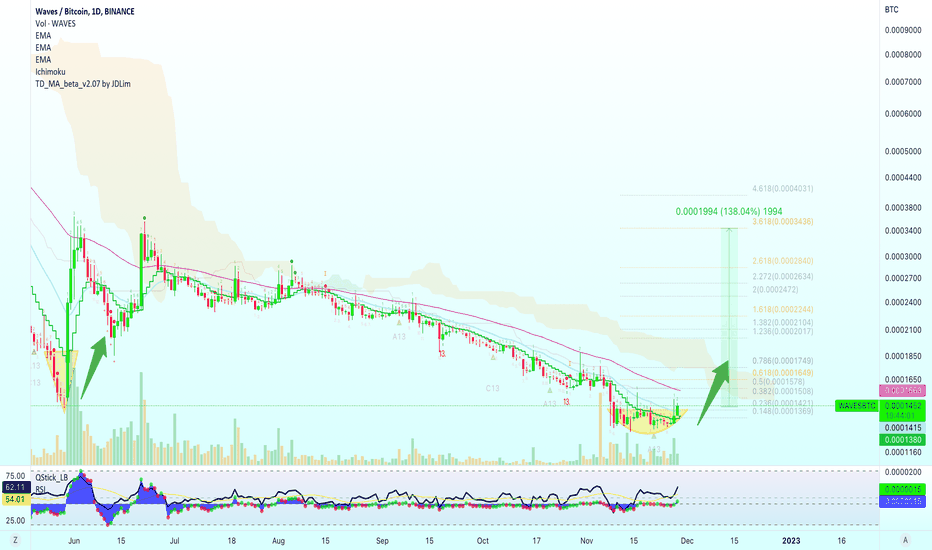The image size is (932, 550).
Task: Click the 0.0001160 price axis label
Action: (903, 452)
